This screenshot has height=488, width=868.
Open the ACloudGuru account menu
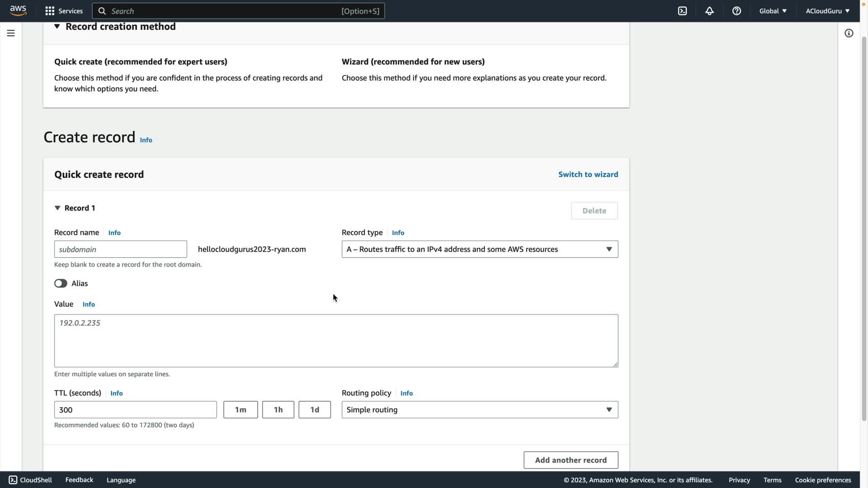[827, 11]
